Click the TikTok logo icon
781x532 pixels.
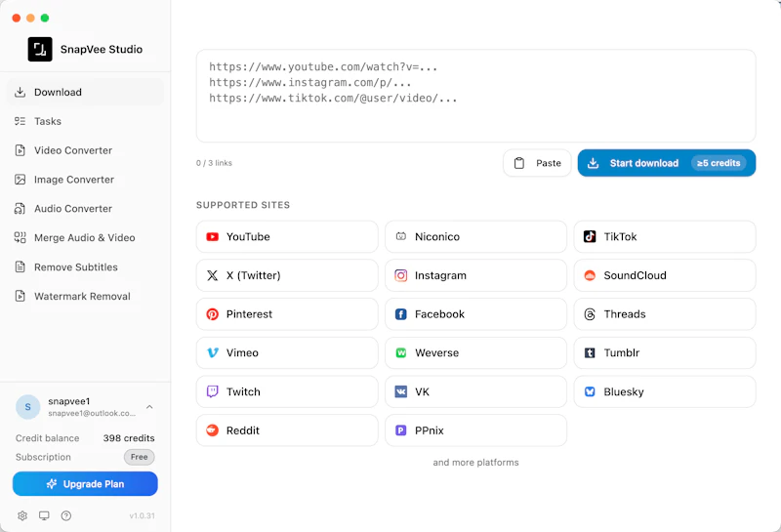point(590,236)
